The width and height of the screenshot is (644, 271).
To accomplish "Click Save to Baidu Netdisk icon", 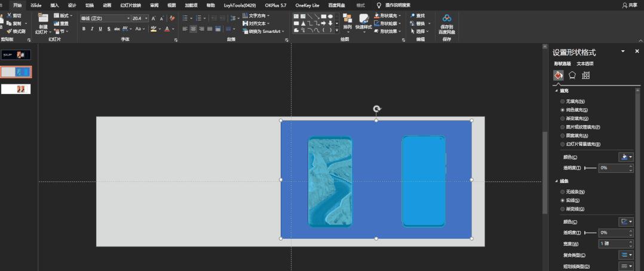I will pos(447,22).
